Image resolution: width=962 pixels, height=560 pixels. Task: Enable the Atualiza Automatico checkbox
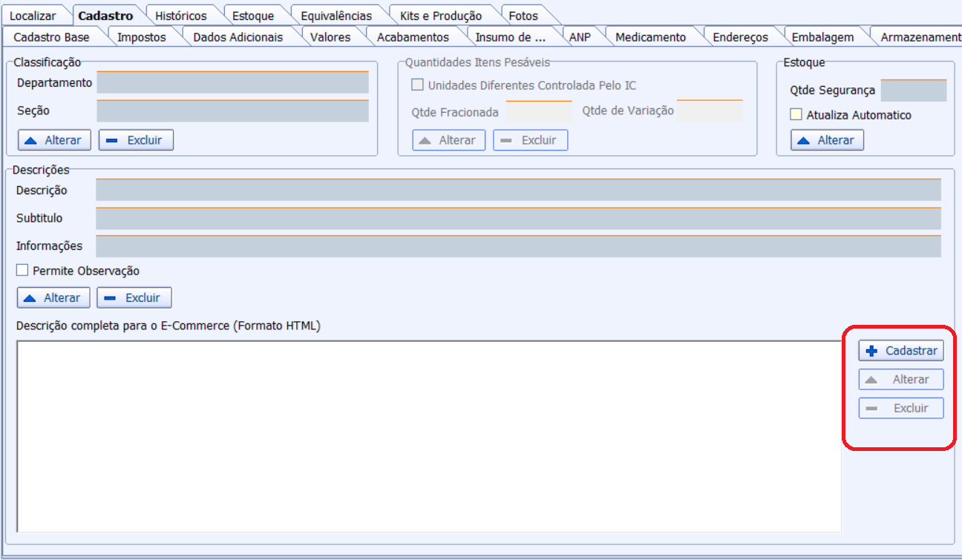796,115
